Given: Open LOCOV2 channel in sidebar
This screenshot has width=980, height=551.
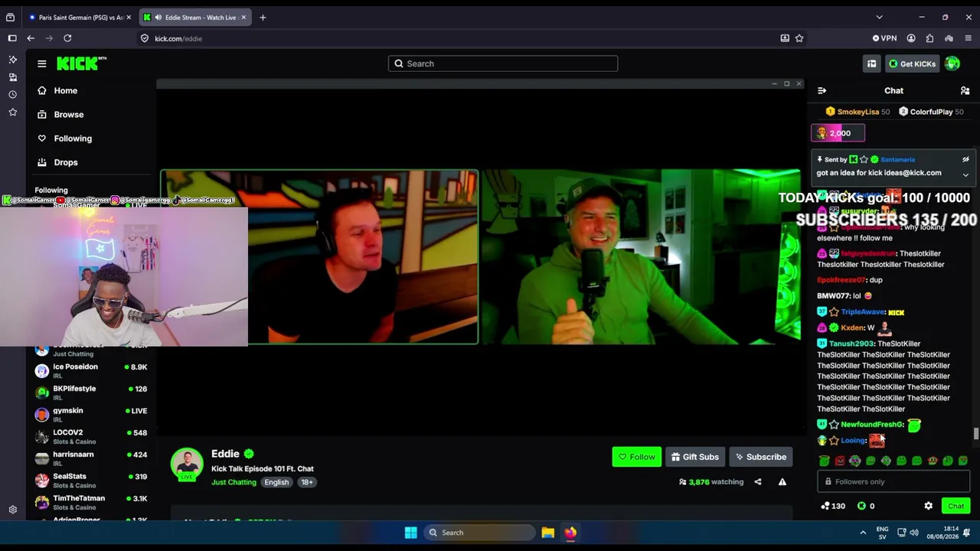Looking at the screenshot, I should pos(92,436).
